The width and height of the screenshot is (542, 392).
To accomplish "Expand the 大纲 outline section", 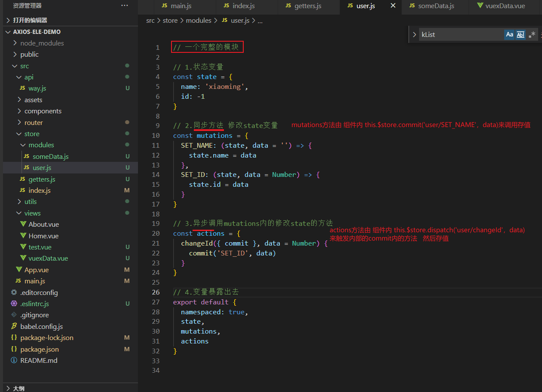I will [x=70, y=388].
